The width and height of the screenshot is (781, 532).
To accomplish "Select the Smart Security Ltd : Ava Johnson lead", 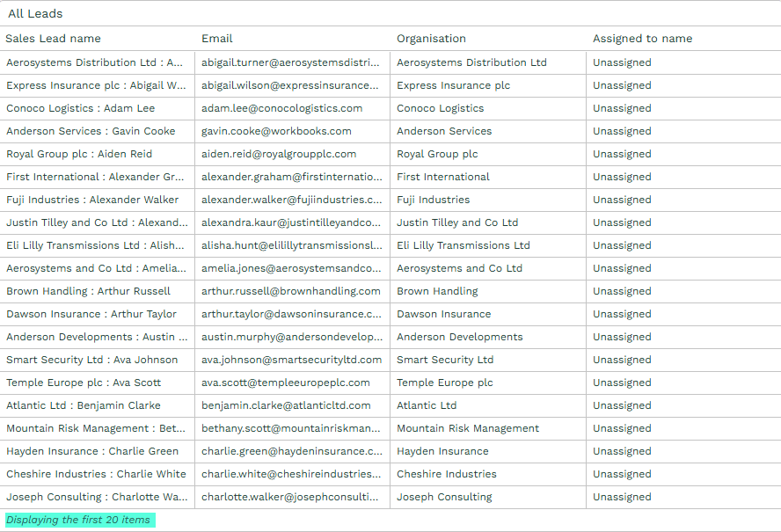I will click(x=91, y=360).
